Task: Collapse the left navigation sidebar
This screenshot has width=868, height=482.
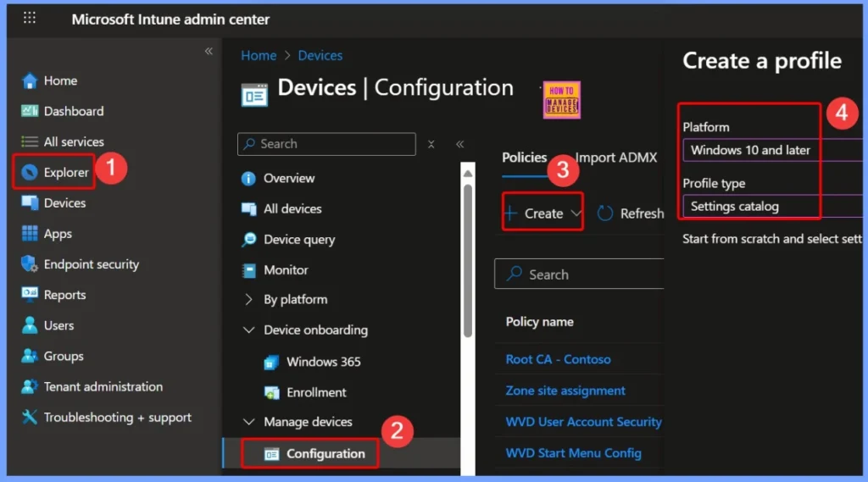Action: tap(209, 51)
